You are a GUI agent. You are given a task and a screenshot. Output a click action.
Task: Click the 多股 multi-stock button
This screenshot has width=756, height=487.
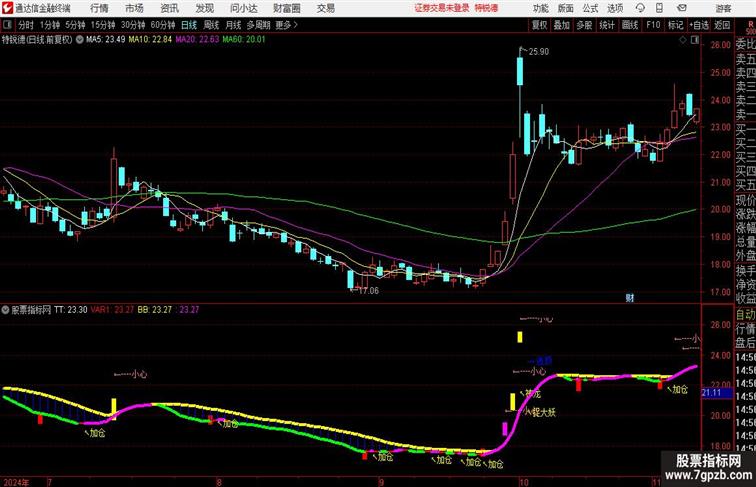click(x=584, y=25)
